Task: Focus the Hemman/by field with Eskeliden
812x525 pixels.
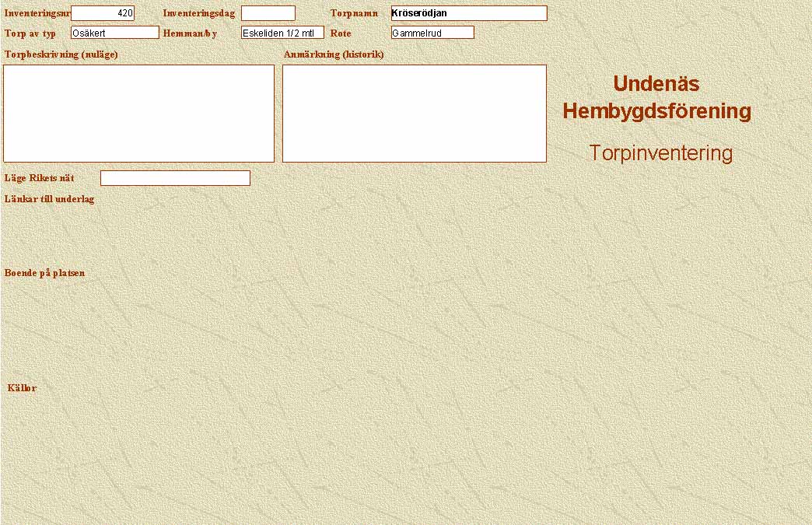Action: pyautogui.click(x=282, y=33)
